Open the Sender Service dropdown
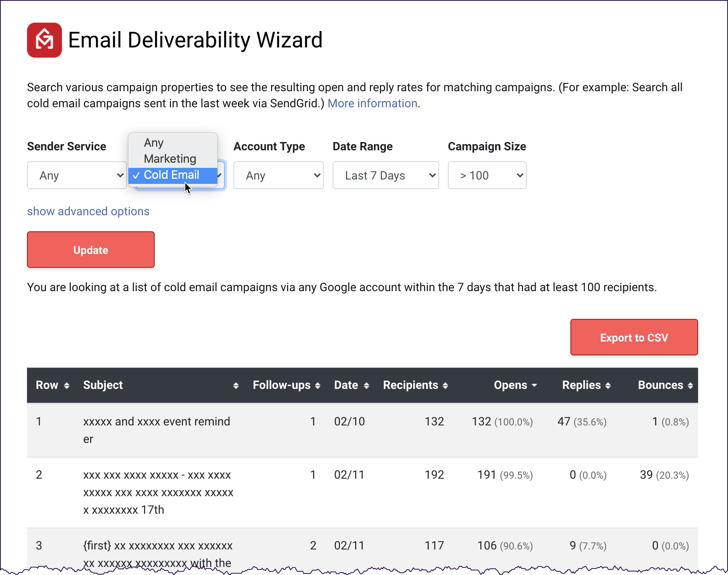 tap(77, 175)
